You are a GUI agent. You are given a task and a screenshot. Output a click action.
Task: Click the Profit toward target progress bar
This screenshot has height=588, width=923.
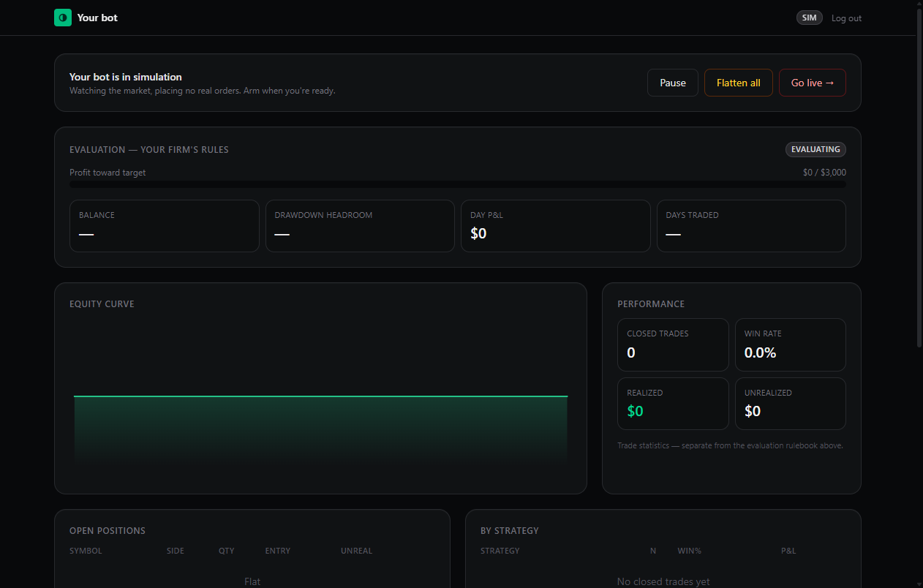coord(458,184)
